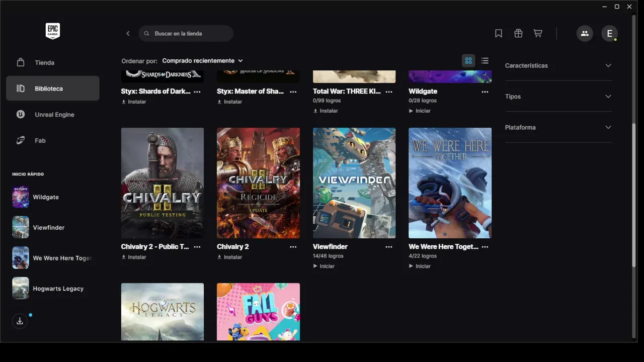Open We Were Here Together from quick launch
Screen dimensions: 644x362
[53, 258]
